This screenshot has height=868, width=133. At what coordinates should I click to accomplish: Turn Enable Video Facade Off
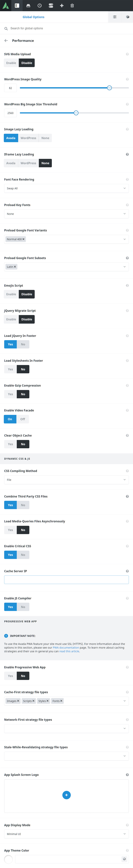tap(22, 419)
